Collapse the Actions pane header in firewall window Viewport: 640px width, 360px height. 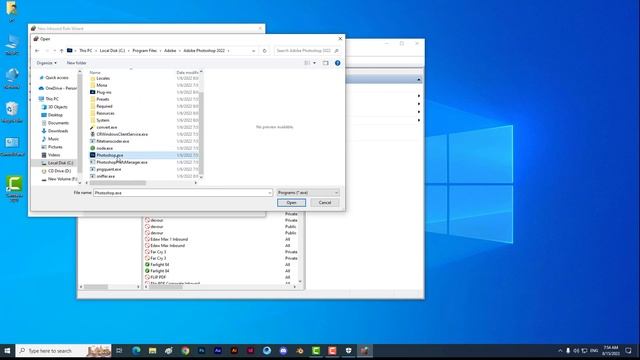coord(419,79)
